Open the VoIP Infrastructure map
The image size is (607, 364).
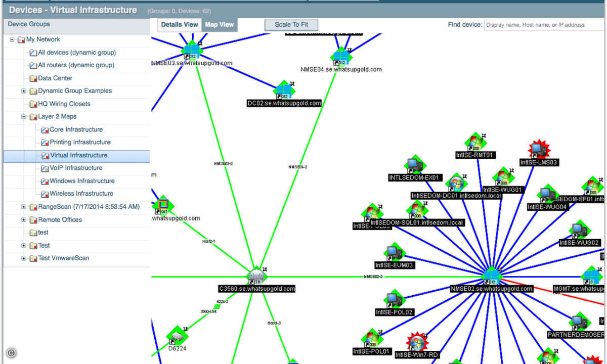coord(76,168)
